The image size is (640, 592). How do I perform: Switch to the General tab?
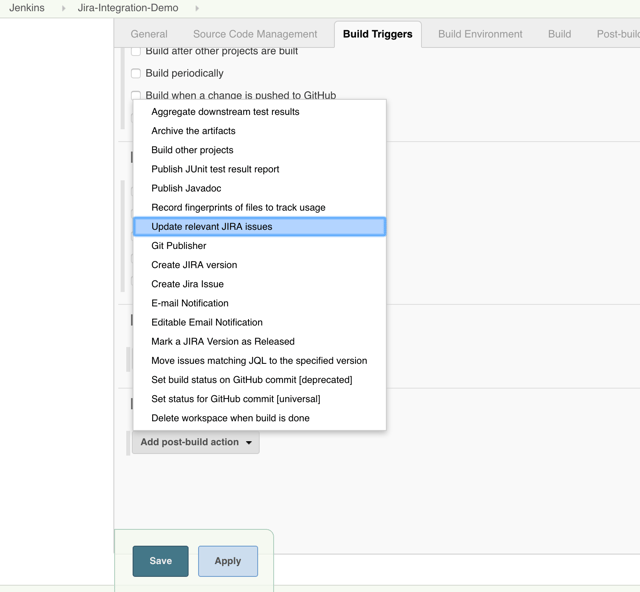149,34
